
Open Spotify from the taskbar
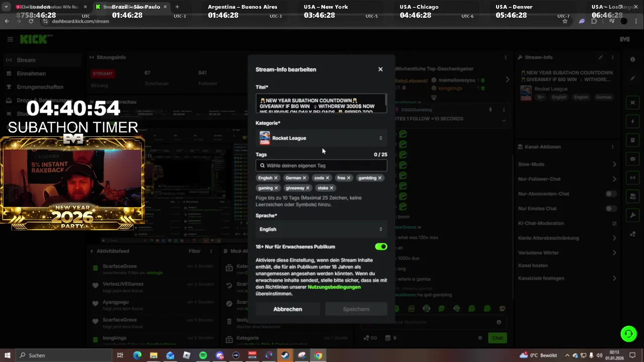pyautogui.click(x=203, y=355)
